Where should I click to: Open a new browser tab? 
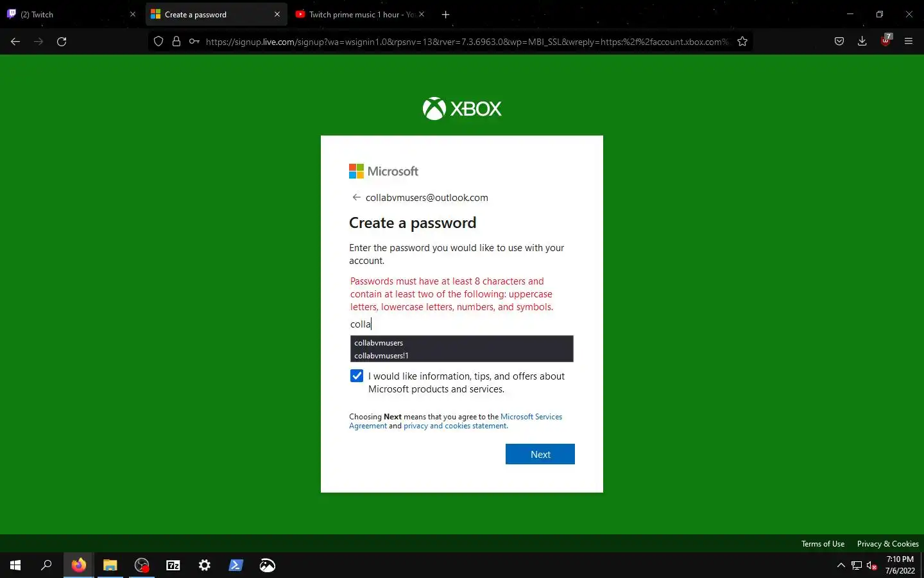click(446, 14)
